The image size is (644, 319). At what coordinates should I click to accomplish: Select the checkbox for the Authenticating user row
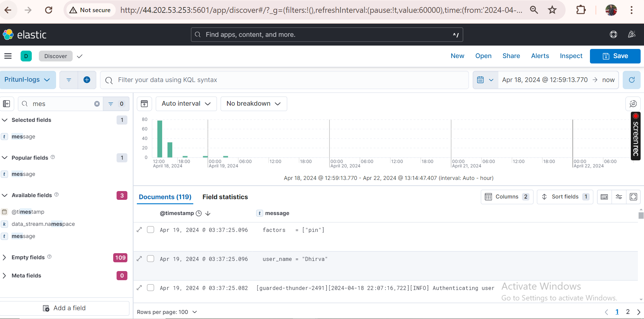click(x=151, y=288)
